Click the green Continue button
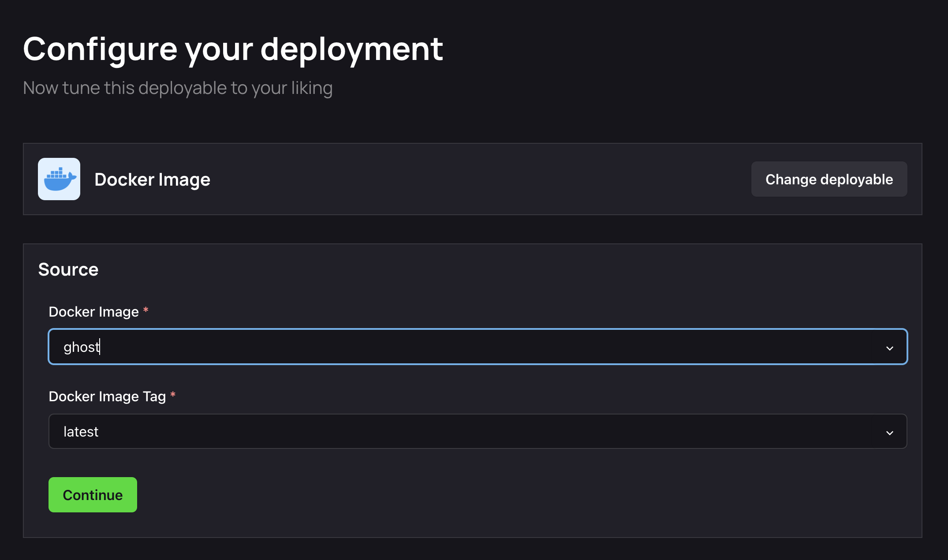The width and height of the screenshot is (948, 560). 93,495
